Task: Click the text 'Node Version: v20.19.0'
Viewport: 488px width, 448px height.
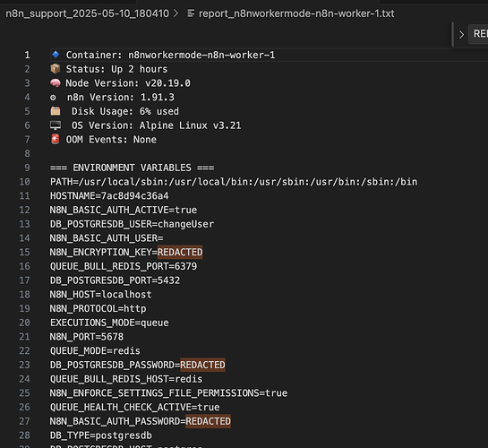Action: (128, 83)
